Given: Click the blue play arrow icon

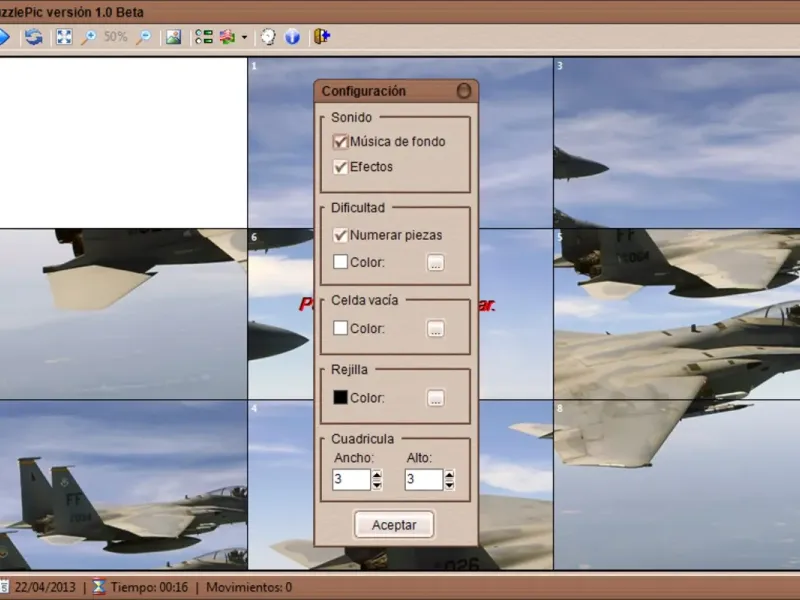Looking at the screenshot, I should pos(3,37).
